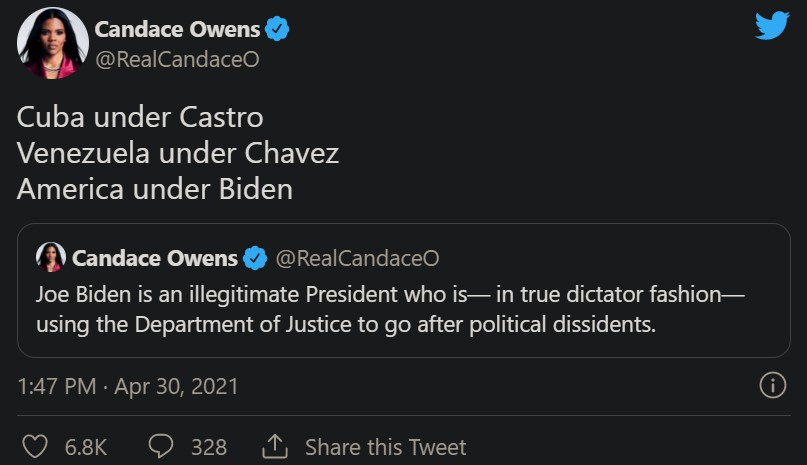Open the tweet info circle icon
The width and height of the screenshot is (807, 465).
773,385
